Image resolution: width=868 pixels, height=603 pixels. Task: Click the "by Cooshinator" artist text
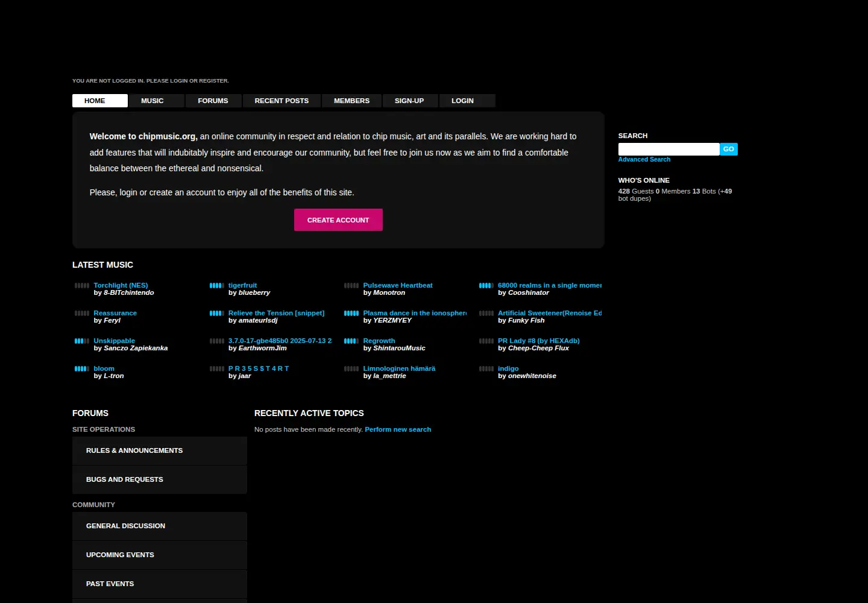point(523,293)
